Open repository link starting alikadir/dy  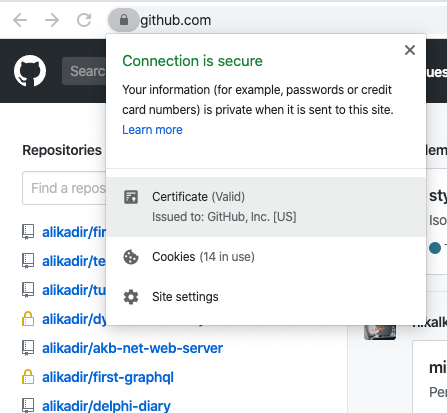pyautogui.click(x=74, y=319)
